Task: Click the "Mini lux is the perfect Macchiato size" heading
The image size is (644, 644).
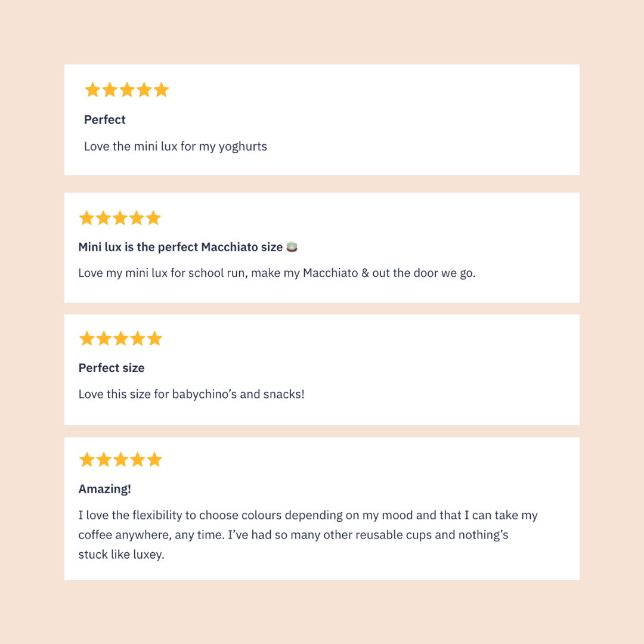Action: coord(181,247)
